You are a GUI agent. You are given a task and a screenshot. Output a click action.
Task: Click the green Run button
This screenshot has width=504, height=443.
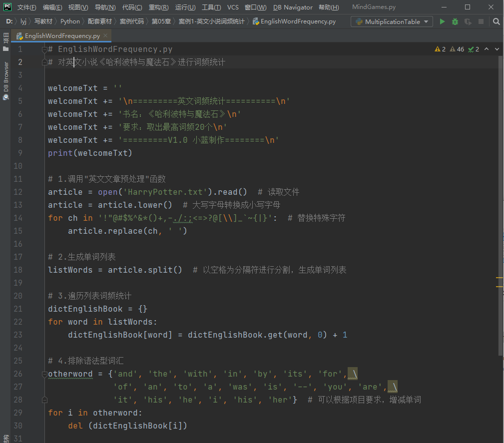pos(442,21)
